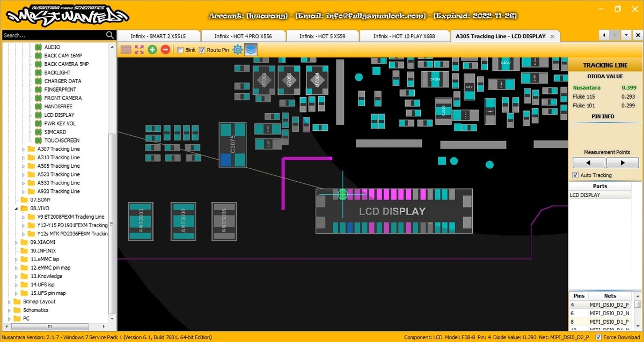644x342 pixels.
Task: Select net MIPI_DSI0_D2_N row
Action: tap(601, 313)
